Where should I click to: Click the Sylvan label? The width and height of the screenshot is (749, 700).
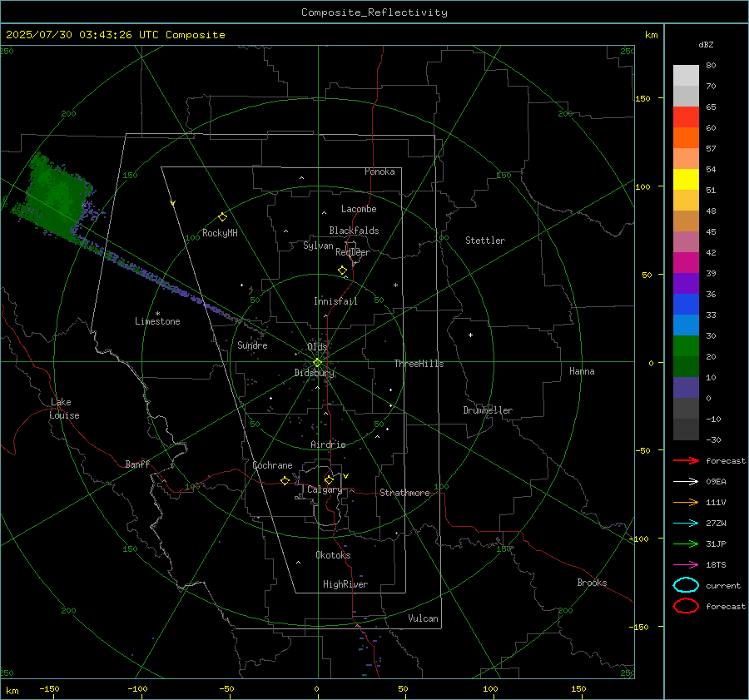(x=318, y=246)
